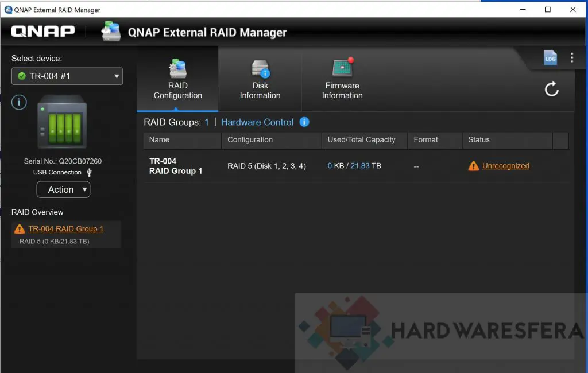
Task: Click the Status column header
Action: pos(507,140)
